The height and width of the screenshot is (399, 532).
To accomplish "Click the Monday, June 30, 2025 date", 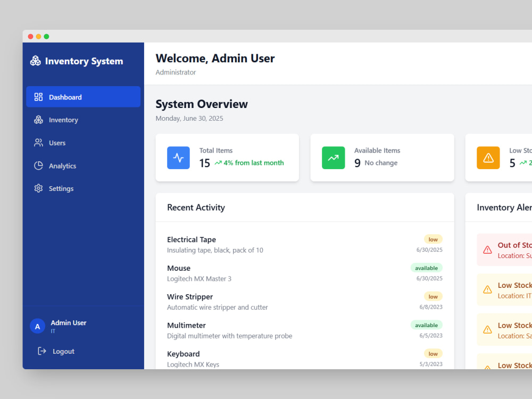I will [x=189, y=119].
